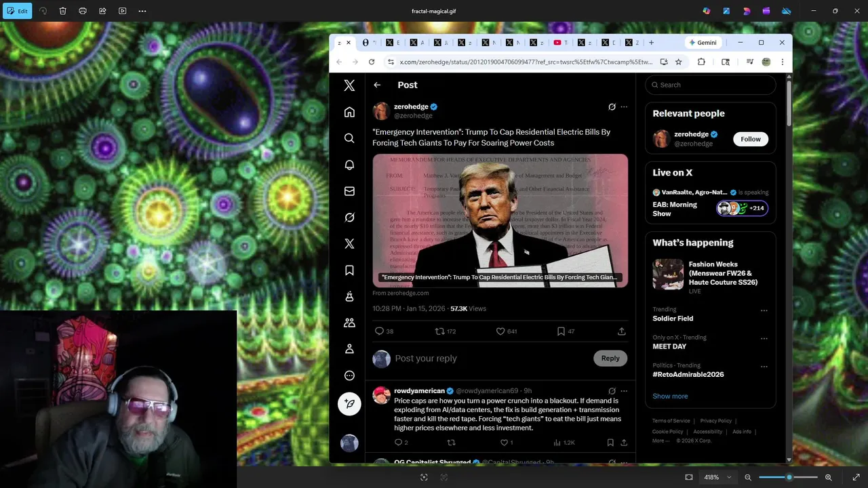
Task: Open the zoom percentage dropdown showing 418%
Action: coord(717,477)
